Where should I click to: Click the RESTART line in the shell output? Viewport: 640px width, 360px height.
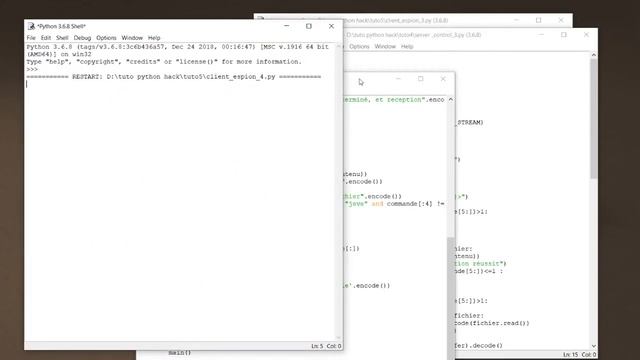pos(173,77)
